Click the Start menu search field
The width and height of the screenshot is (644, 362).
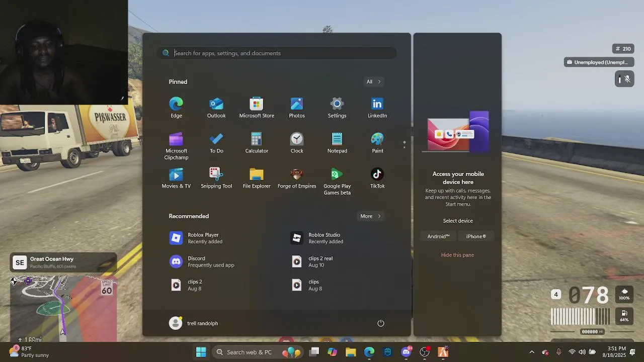277,53
